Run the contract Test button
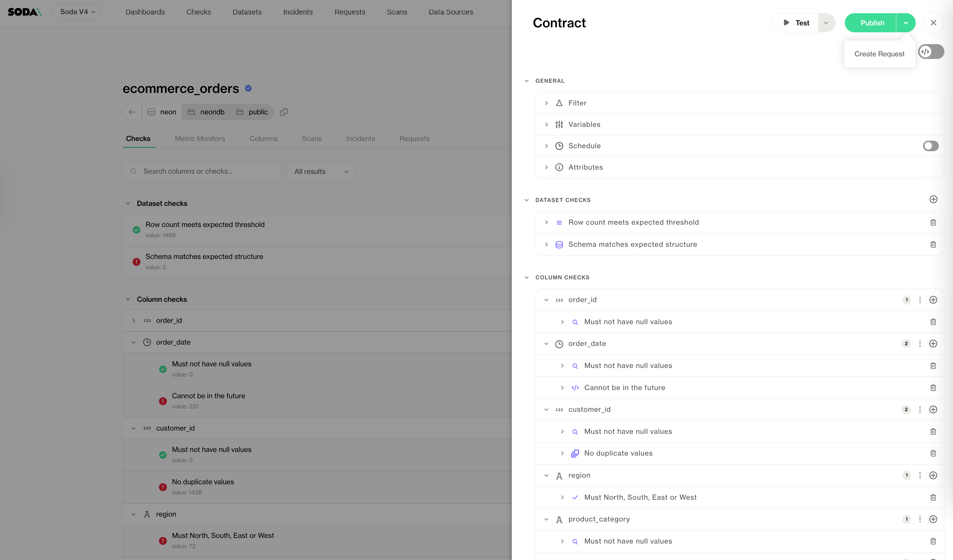Screen dimensions: 953x560 click(x=796, y=23)
